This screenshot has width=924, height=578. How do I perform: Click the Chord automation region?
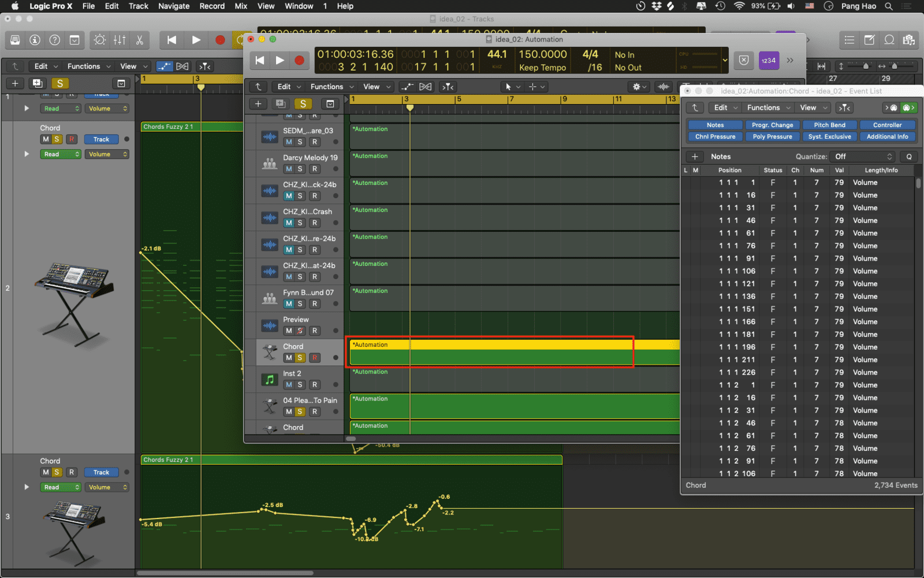click(490, 352)
